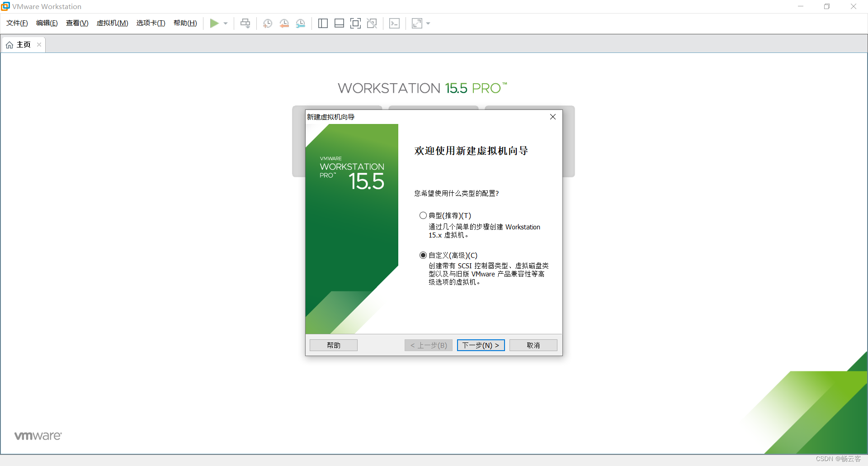Expand the stretch display dropdown arrow
868x466 pixels.
click(428, 24)
